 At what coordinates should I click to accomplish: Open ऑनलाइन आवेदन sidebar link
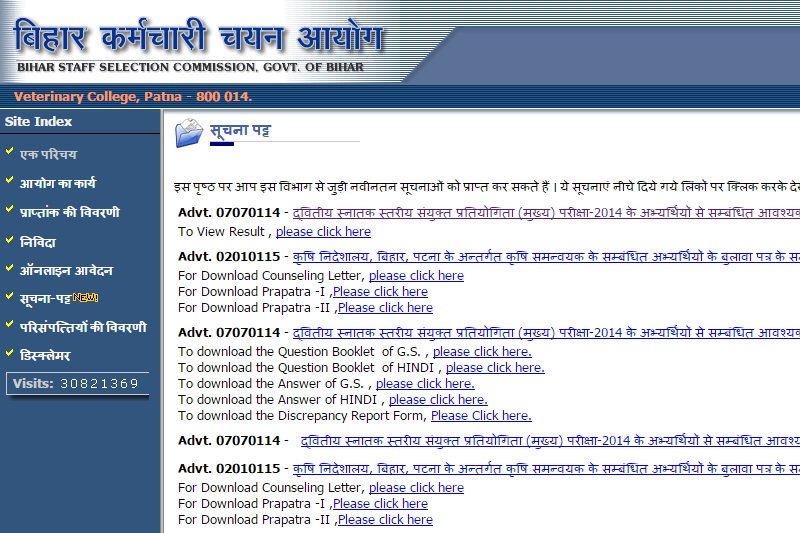66,270
